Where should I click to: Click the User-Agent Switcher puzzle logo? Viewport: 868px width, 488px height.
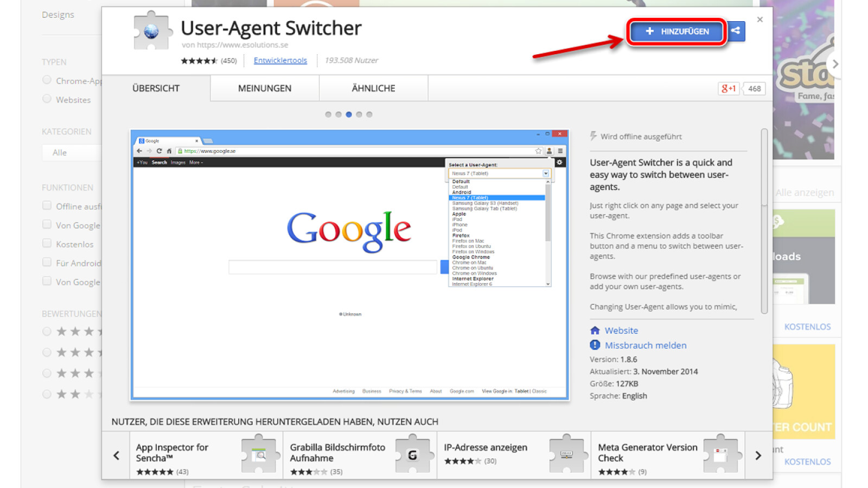[152, 31]
